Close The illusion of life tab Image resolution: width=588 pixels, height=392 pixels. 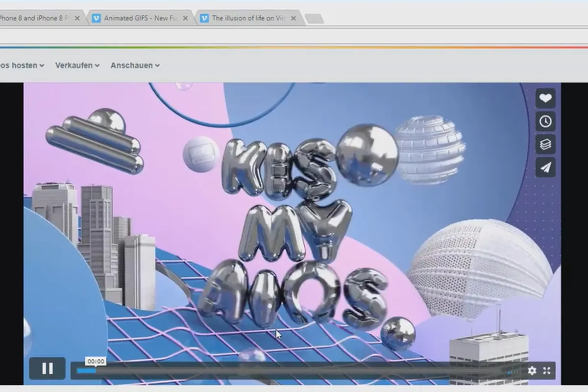coord(293,18)
